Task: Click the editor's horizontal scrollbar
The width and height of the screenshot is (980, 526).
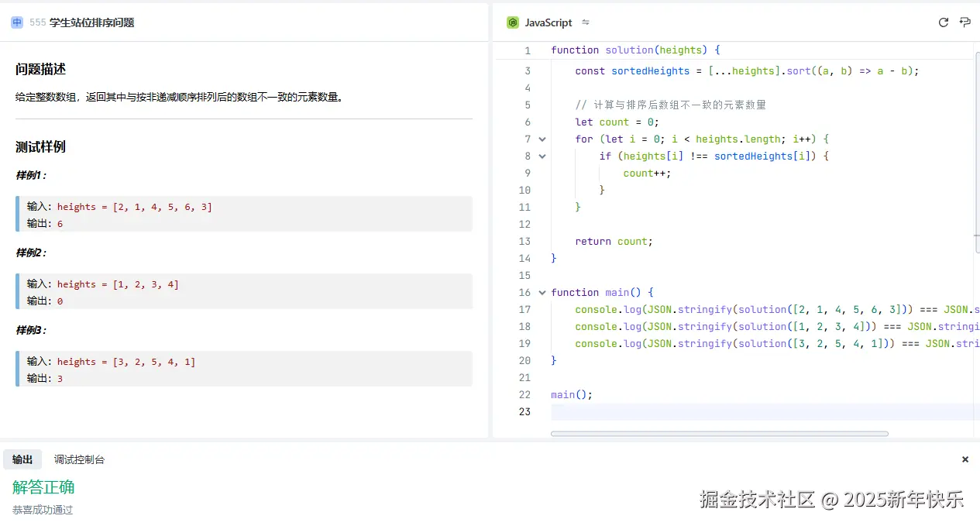Action: pos(719,434)
